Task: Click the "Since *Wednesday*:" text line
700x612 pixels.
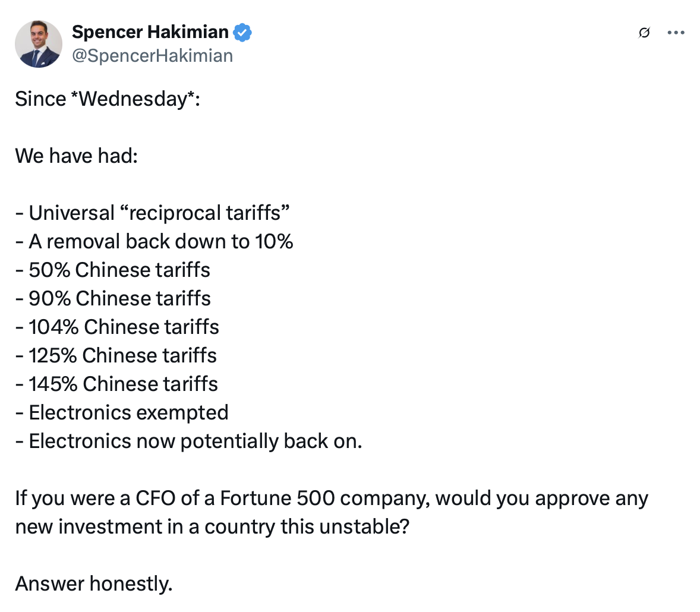Action: coord(108,99)
